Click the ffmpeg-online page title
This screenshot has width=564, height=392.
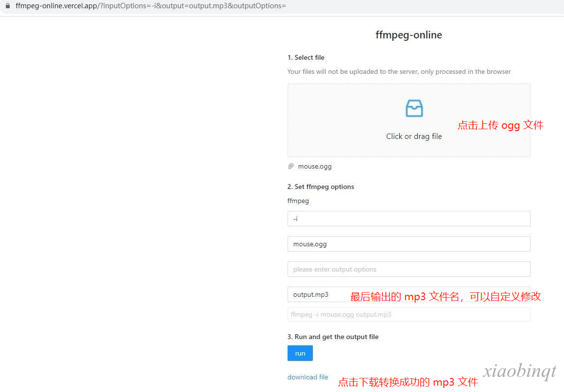(x=409, y=35)
